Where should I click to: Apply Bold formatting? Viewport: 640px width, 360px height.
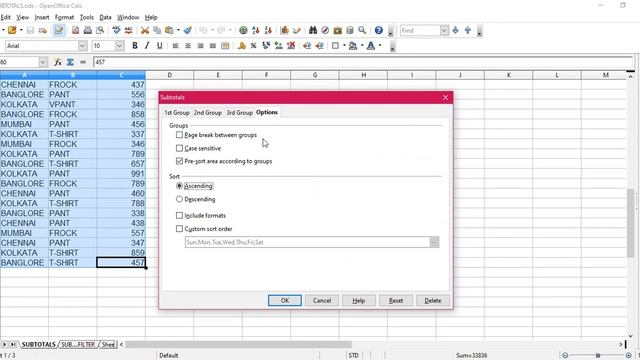[135, 46]
